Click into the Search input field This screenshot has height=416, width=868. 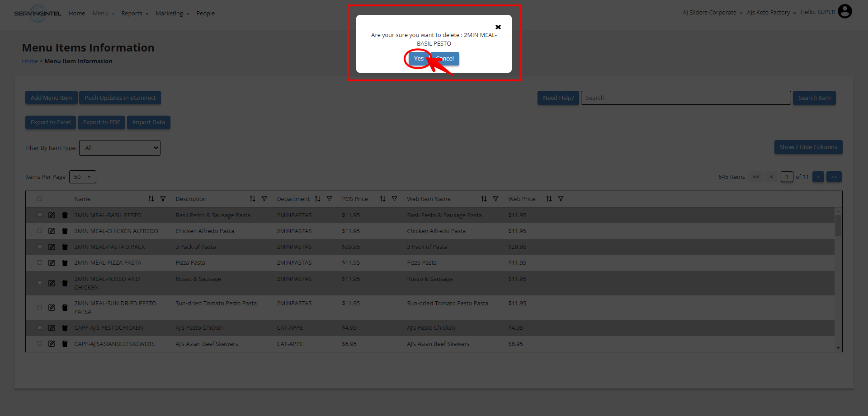click(x=685, y=98)
